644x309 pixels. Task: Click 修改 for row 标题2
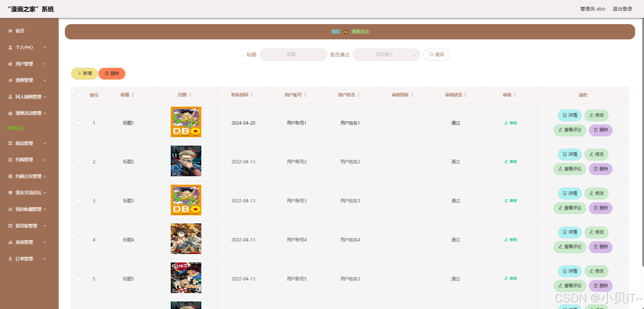tap(596, 154)
